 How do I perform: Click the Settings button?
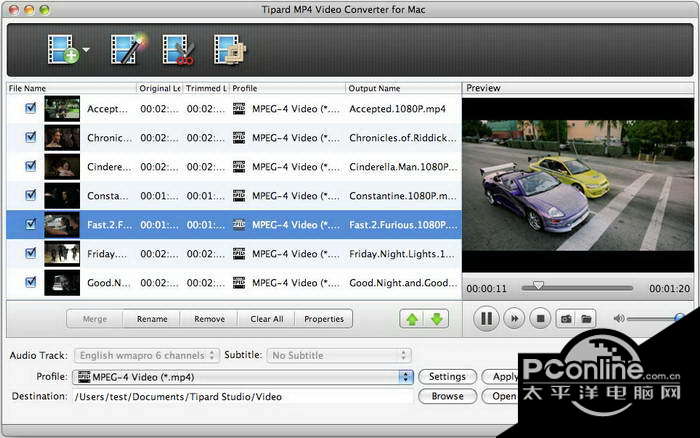tap(447, 377)
